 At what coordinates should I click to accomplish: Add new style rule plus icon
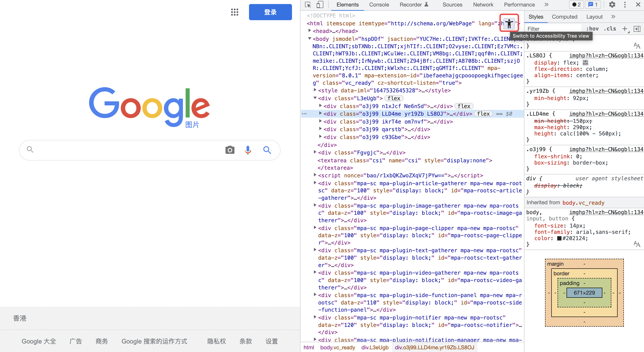[x=625, y=29]
